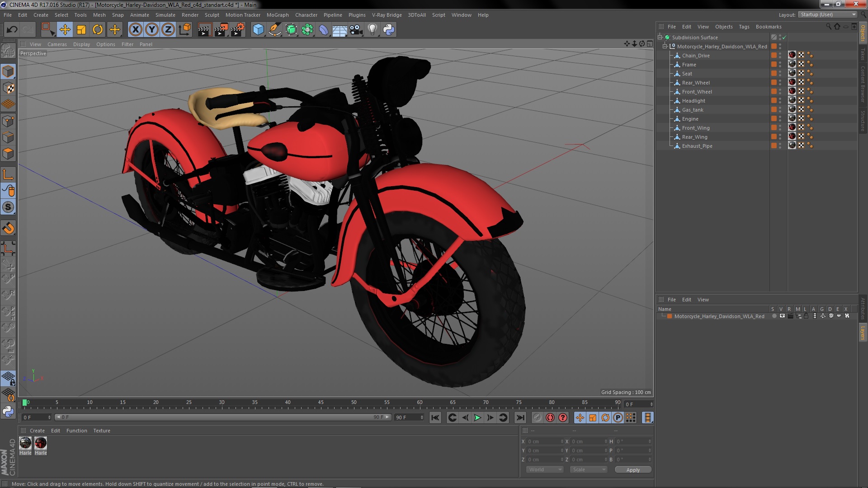Screen dimensions: 868x488
Task: Play the animation forward
Action: pos(477,418)
